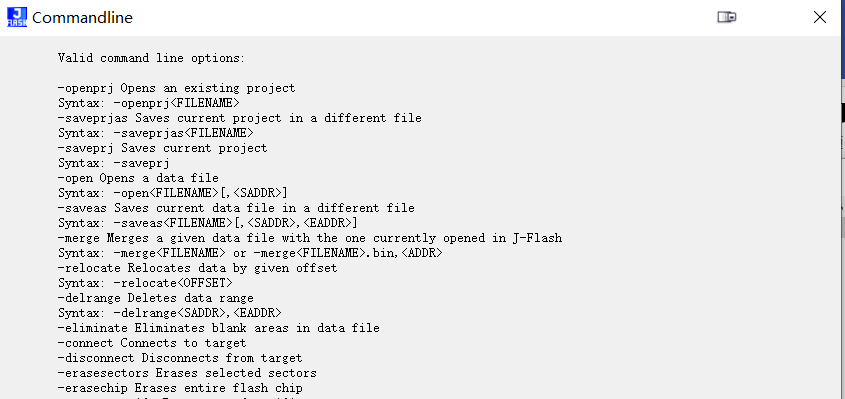Select the '-openprj Opens an existing project' line
Image resolution: width=845 pixels, height=399 pixels.
(x=177, y=88)
